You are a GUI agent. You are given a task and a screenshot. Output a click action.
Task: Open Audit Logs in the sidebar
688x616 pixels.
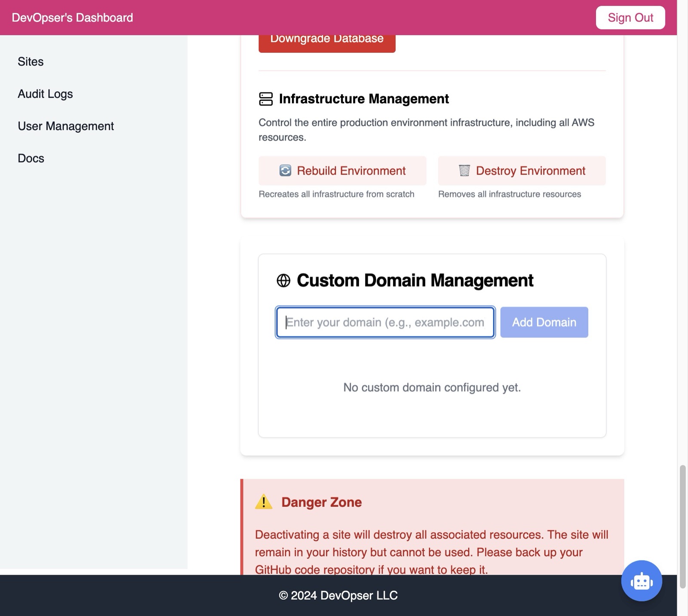click(x=45, y=94)
